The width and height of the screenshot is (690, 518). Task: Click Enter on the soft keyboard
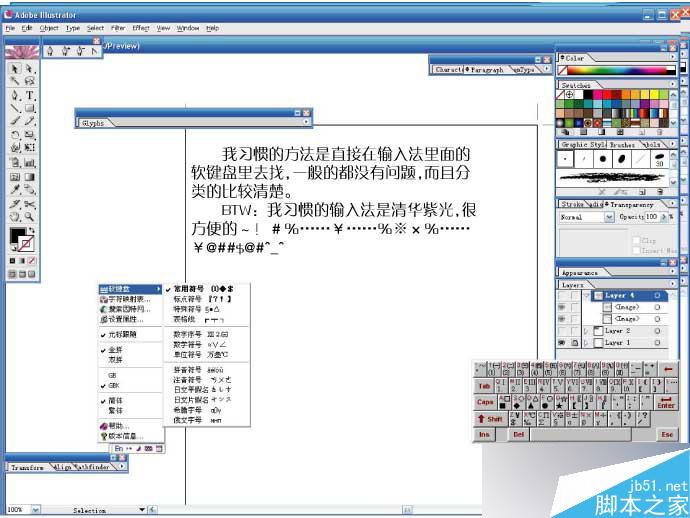tap(665, 402)
